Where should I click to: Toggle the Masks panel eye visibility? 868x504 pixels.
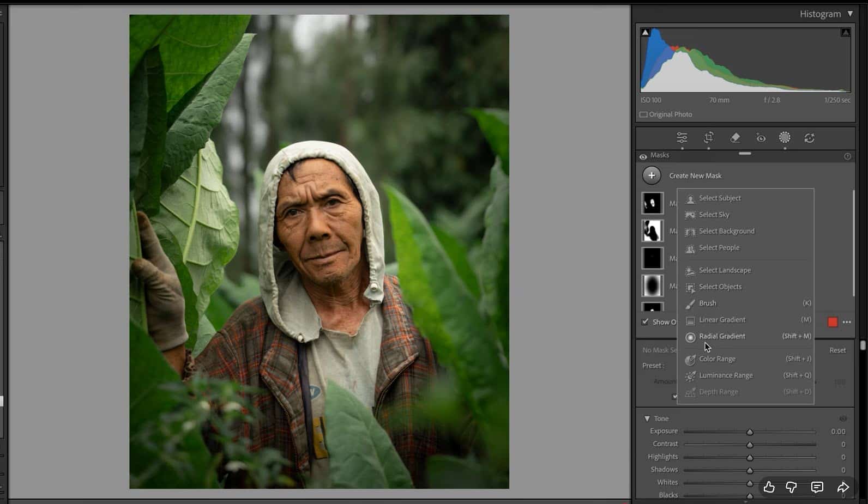coord(643,156)
